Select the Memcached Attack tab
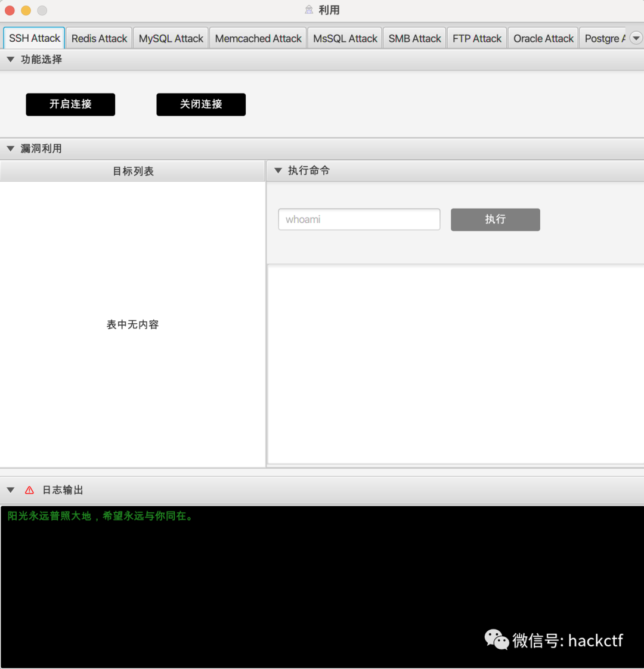Viewport: 644px width, 669px height. pos(258,39)
